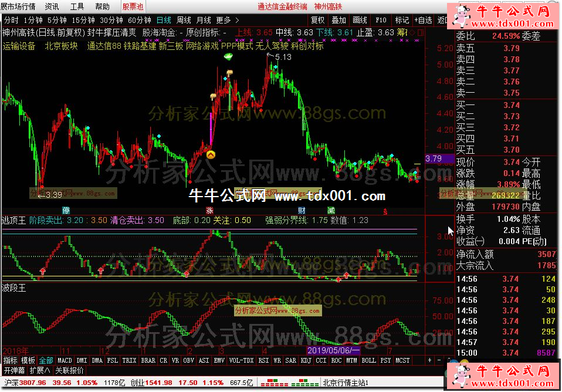The width and height of the screenshot is (562, 392).
Task: Open F10 company information
Action: coord(381,20)
